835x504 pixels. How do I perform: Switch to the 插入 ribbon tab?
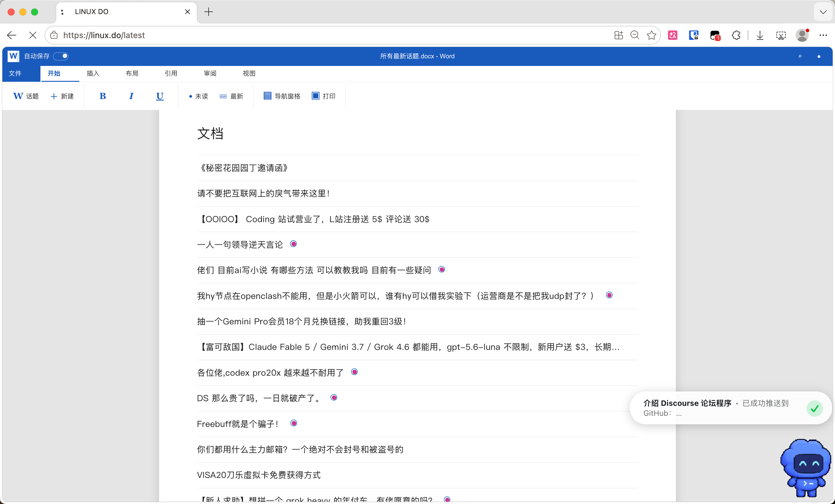93,74
